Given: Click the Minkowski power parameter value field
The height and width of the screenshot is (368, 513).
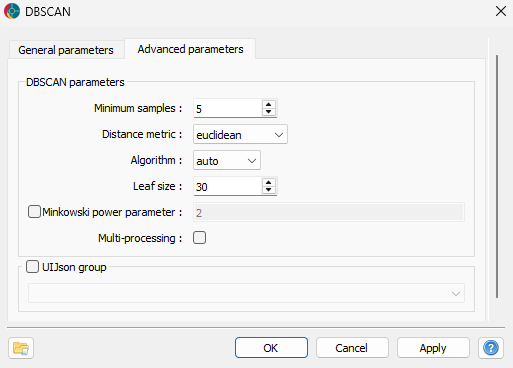Looking at the screenshot, I should tap(329, 212).
